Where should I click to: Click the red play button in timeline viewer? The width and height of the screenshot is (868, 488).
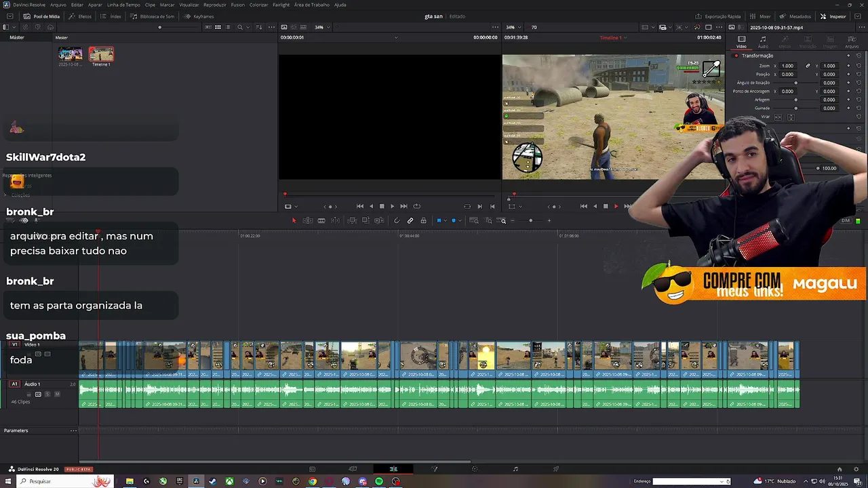[x=616, y=206]
